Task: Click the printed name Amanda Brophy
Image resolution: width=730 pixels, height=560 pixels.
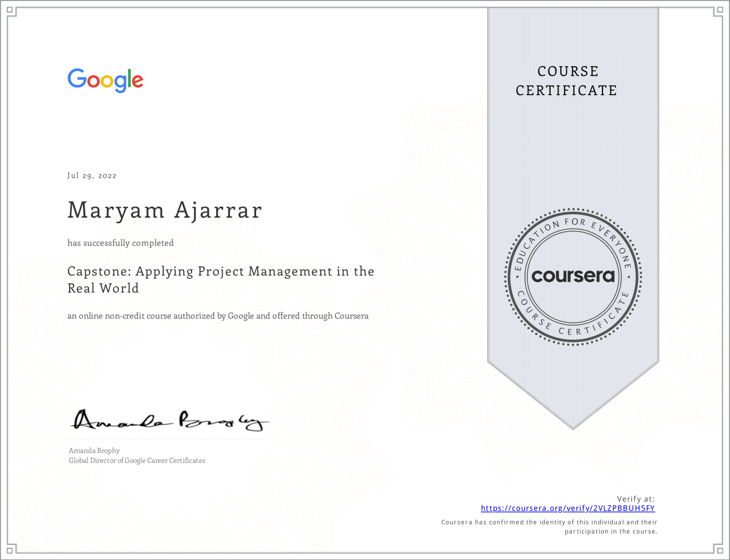Action: (x=94, y=450)
